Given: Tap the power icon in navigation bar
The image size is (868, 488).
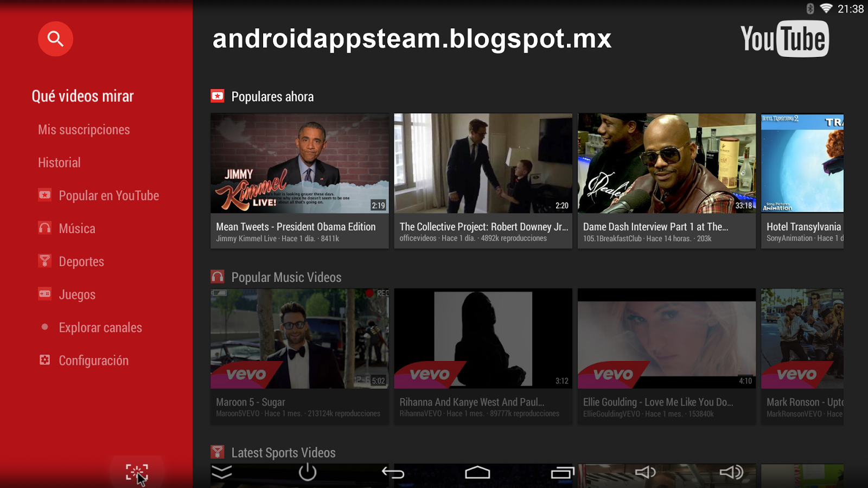Looking at the screenshot, I should [308, 472].
